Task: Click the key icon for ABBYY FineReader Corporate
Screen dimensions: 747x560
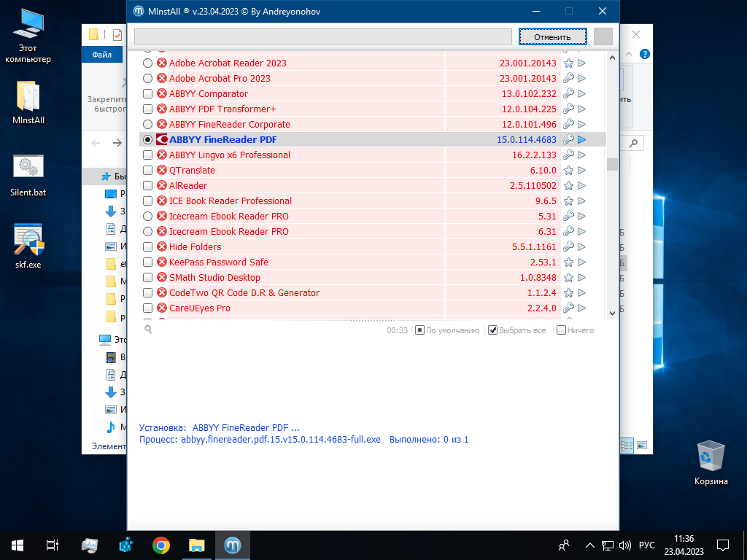Action: (x=568, y=124)
